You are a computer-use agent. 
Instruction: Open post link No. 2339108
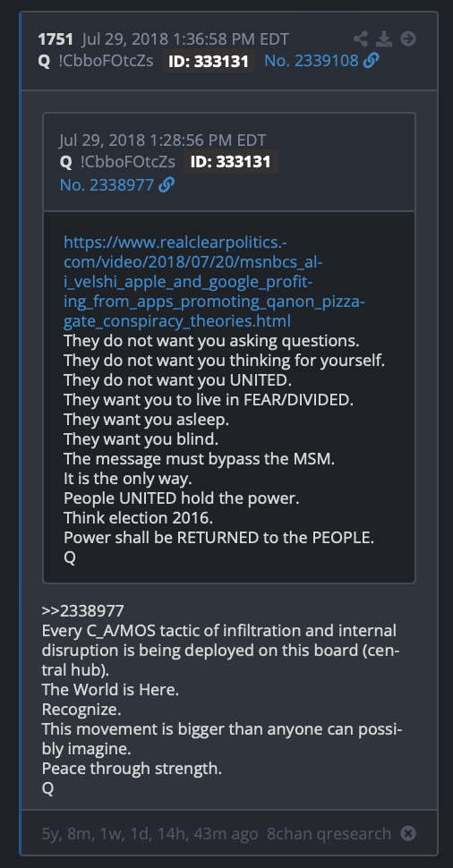coord(312,60)
